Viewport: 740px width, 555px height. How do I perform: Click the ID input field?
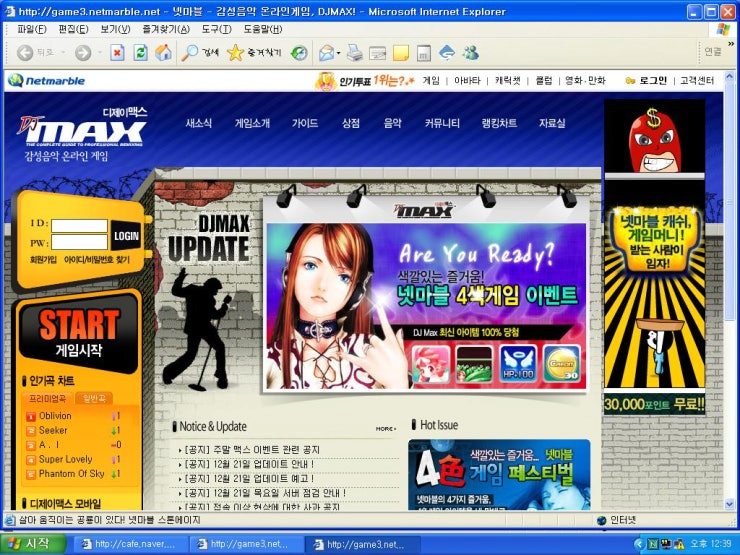click(79, 226)
